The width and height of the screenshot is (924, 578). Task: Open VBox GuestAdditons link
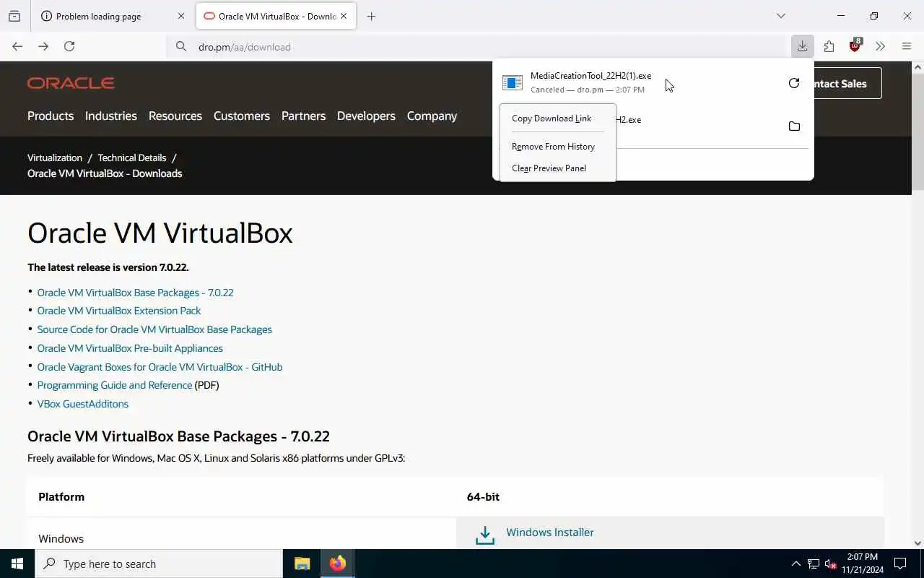[x=83, y=404]
